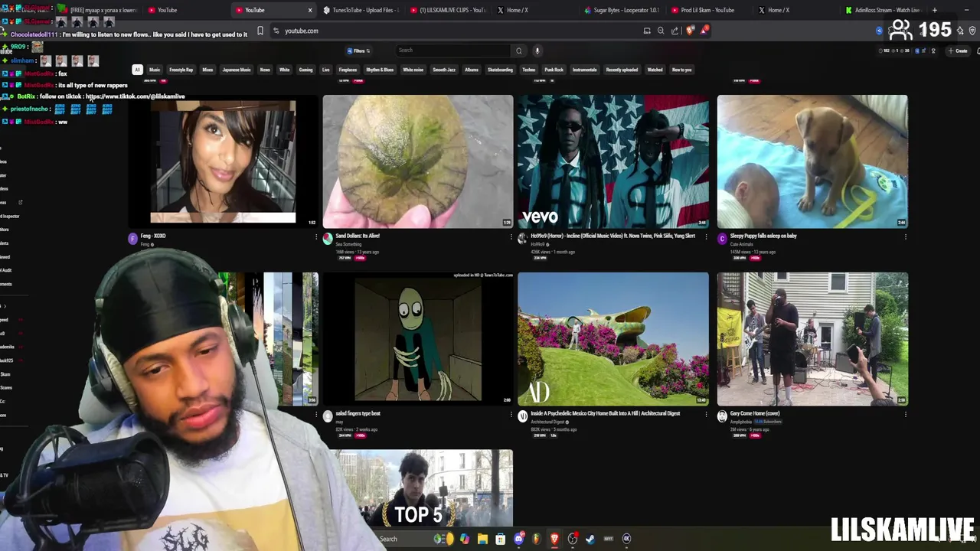This screenshot has height=551, width=980.
Task: Open the Sleepy Puppy falls asleep on baby thumbnail
Action: click(812, 161)
